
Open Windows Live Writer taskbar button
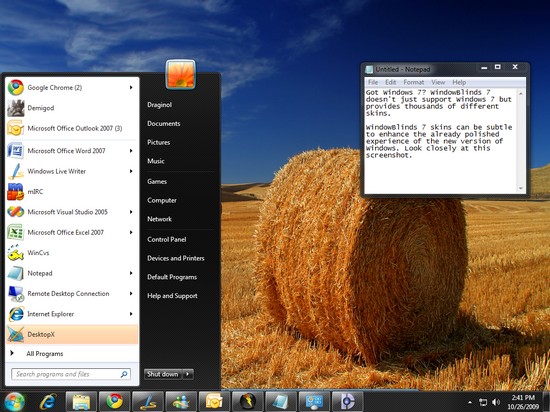[x=148, y=401]
